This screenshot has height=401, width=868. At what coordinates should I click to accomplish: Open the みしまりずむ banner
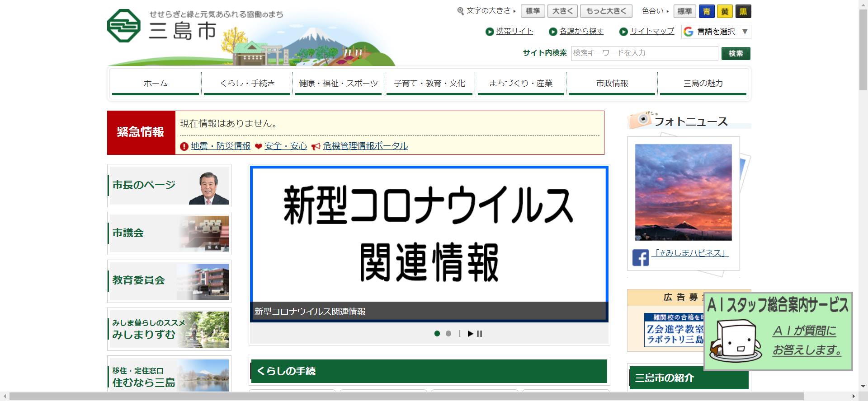169,329
